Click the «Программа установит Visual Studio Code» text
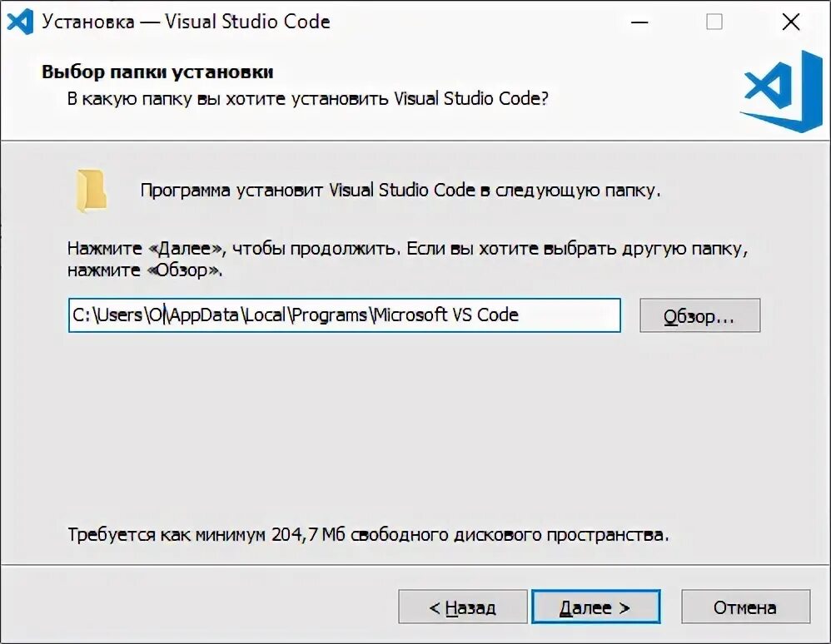The height and width of the screenshot is (644, 831). [x=400, y=190]
